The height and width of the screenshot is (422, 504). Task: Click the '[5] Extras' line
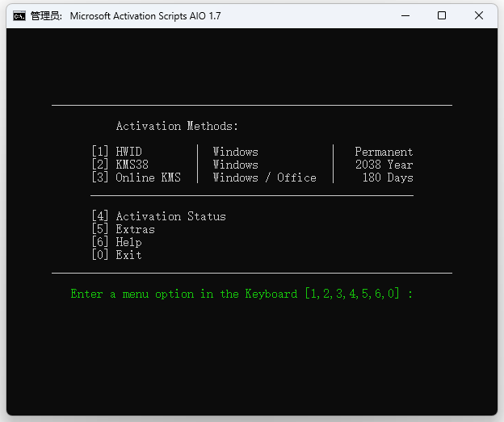point(123,229)
